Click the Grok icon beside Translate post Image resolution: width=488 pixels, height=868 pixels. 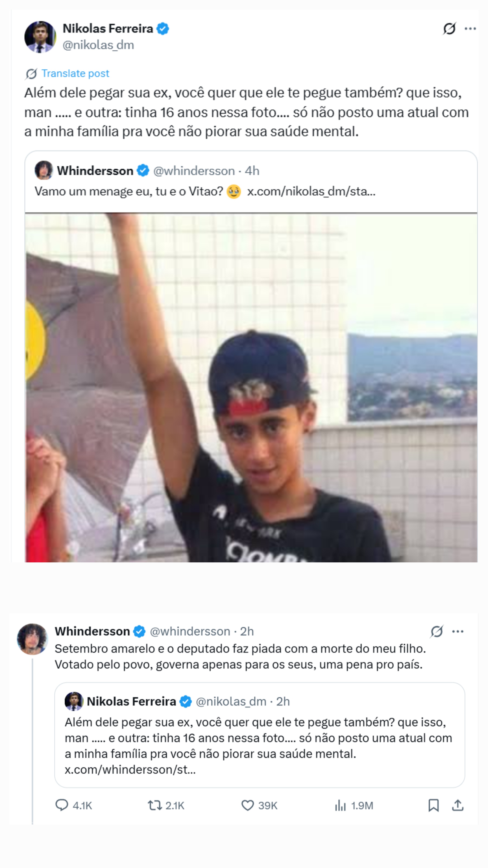pyautogui.click(x=31, y=74)
